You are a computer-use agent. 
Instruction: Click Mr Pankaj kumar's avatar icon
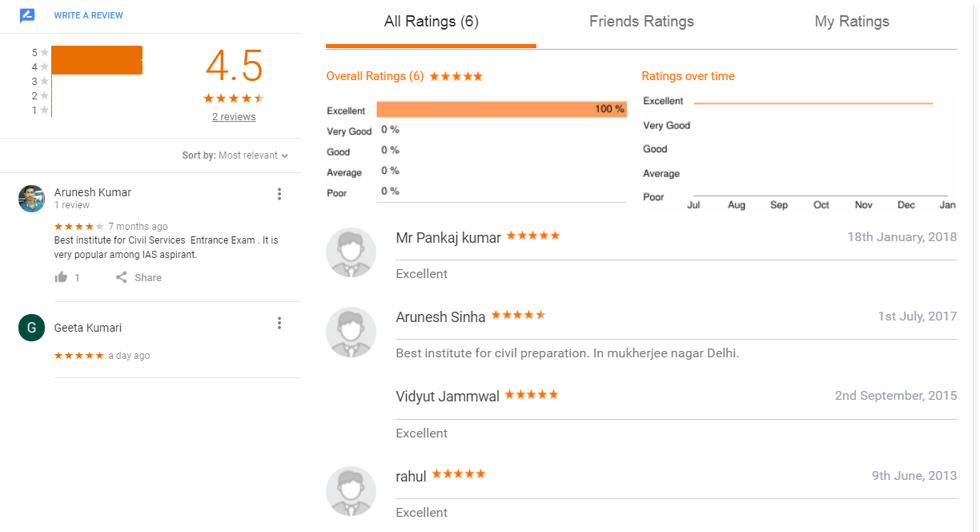coord(351,252)
